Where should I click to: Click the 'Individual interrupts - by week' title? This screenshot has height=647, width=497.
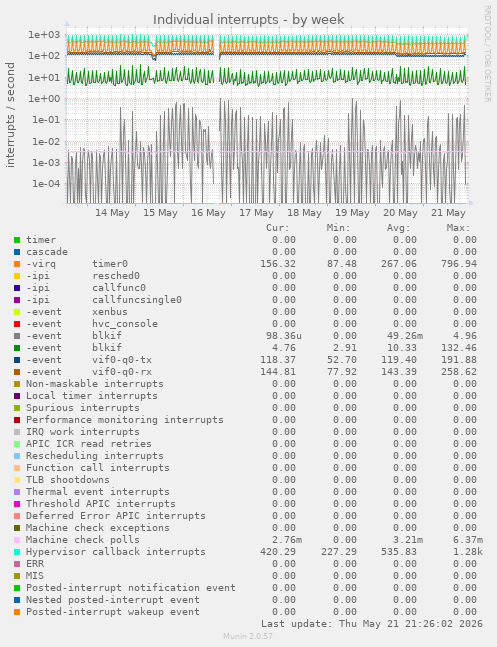pyautogui.click(x=248, y=19)
